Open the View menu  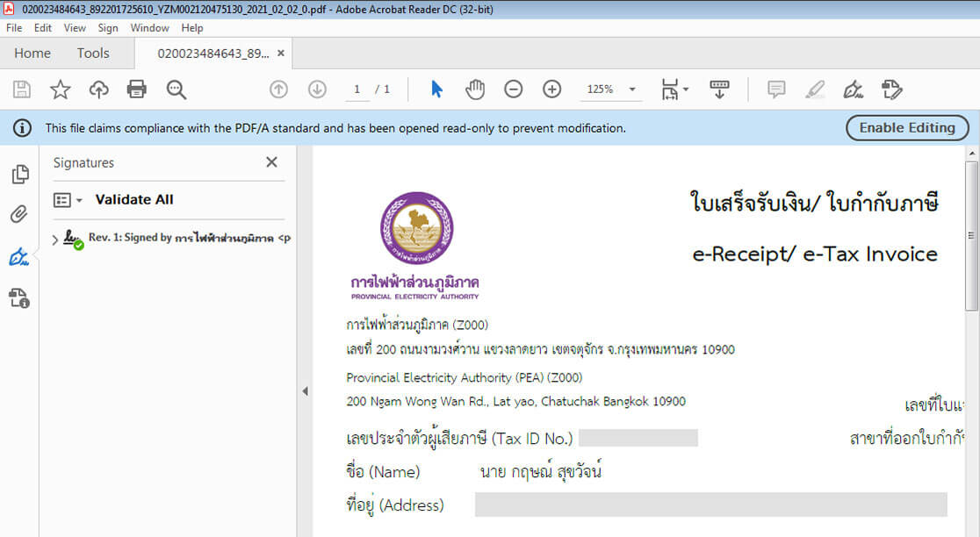75,28
